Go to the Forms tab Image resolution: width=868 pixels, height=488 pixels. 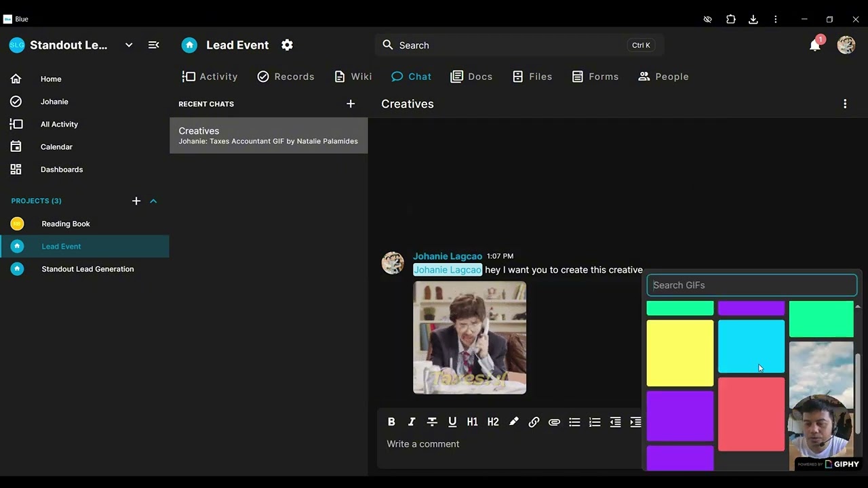[x=595, y=77]
